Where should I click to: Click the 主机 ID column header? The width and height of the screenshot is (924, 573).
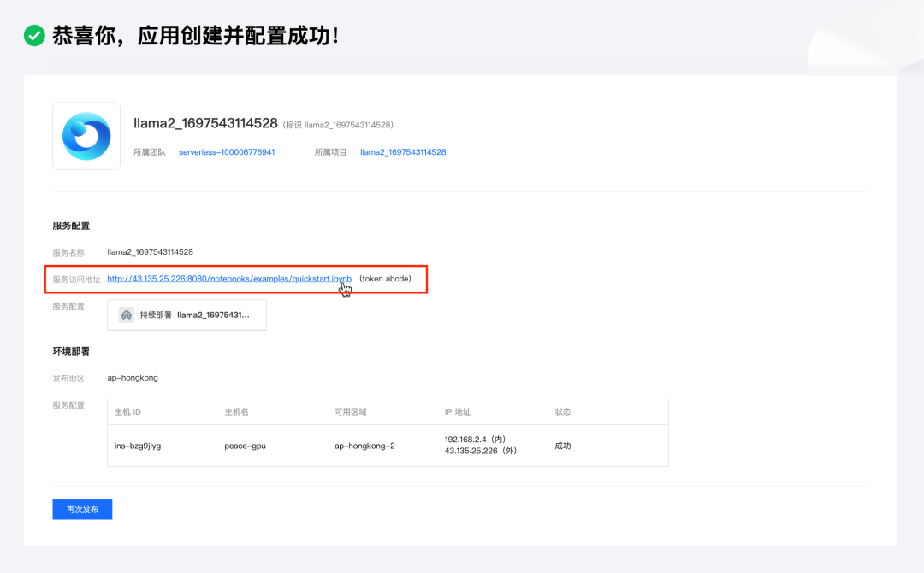127,411
